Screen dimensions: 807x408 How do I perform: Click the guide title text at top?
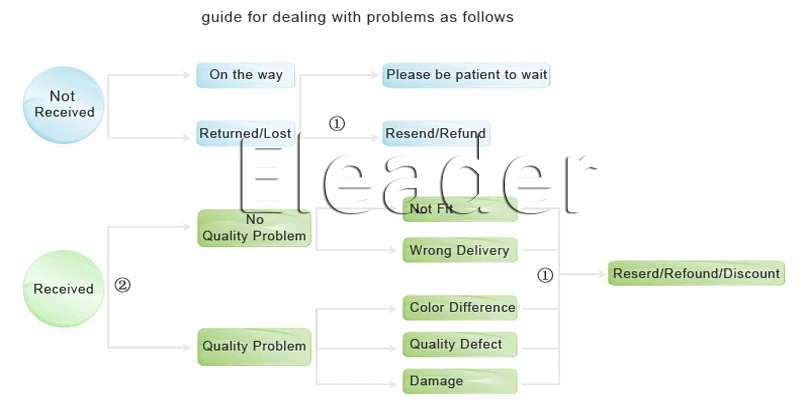358,18
